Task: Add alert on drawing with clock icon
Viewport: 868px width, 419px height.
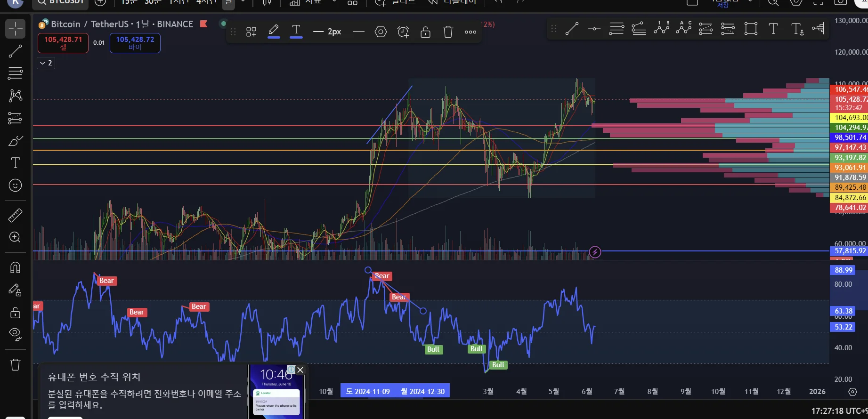Action: 403,32
